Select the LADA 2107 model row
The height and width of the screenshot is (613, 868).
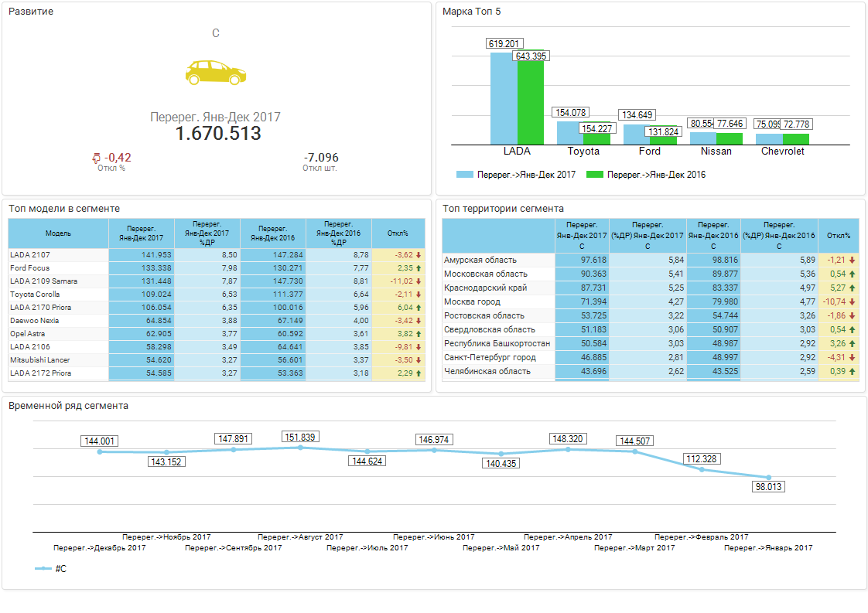pyautogui.click(x=217, y=255)
